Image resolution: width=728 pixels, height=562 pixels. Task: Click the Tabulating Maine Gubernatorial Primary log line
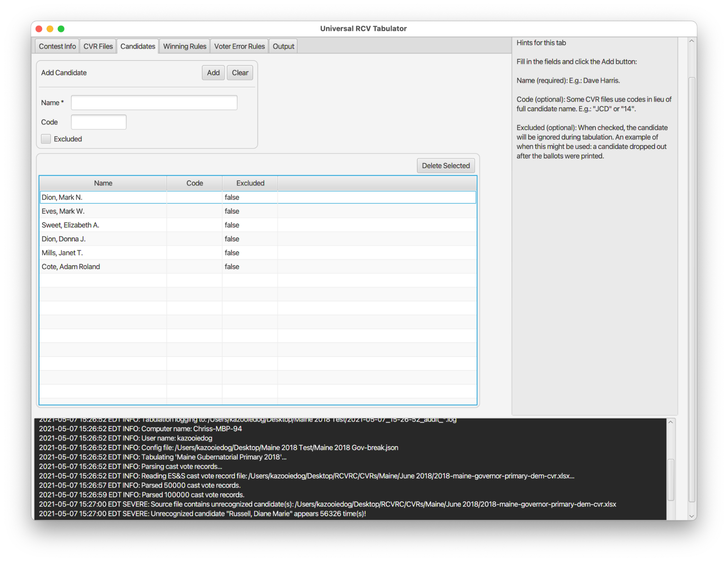click(163, 457)
